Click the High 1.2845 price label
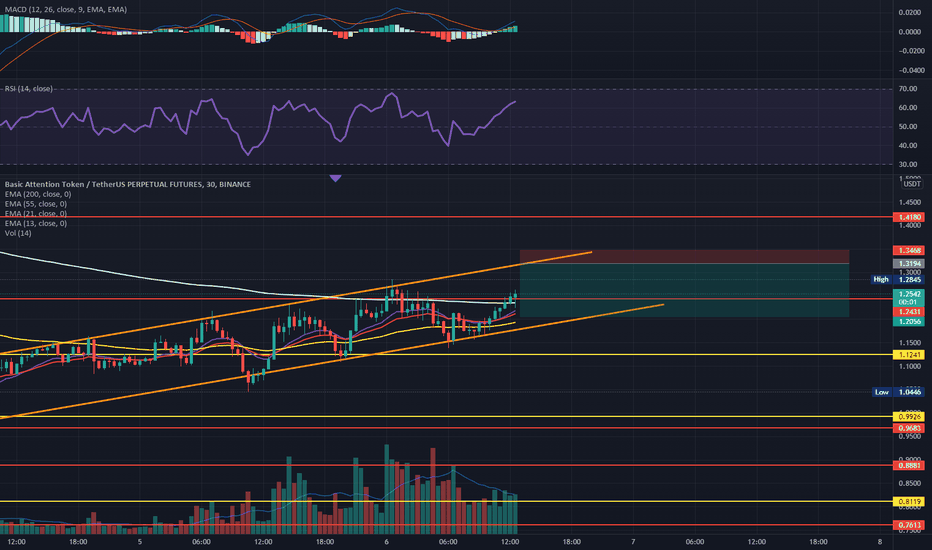The height and width of the screenshot is (550, 932). 898,279
